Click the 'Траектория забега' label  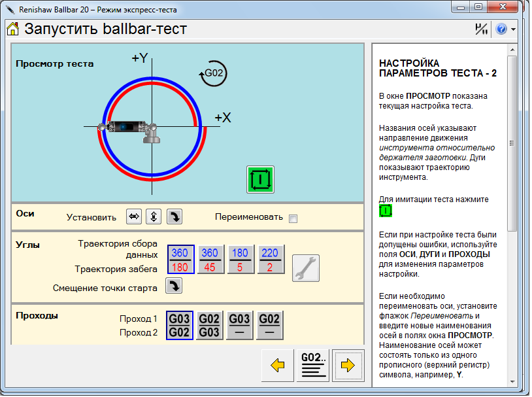pyautogui.click(x=116, y=269)
